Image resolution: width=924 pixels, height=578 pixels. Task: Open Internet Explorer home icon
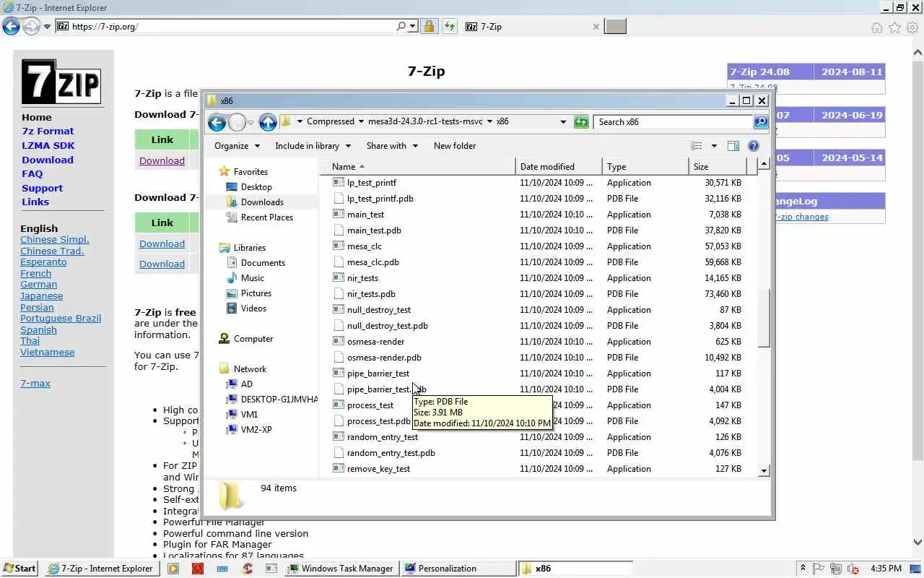click(876, 27)
